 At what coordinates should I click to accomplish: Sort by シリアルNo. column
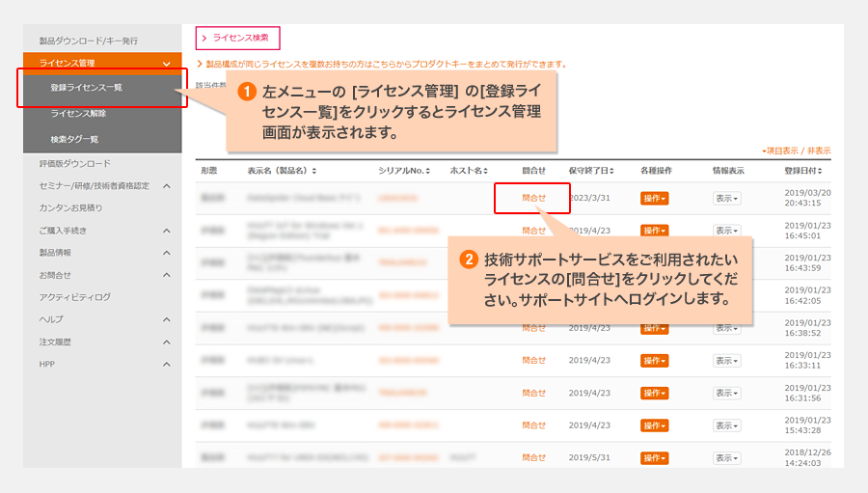(404, 171)
